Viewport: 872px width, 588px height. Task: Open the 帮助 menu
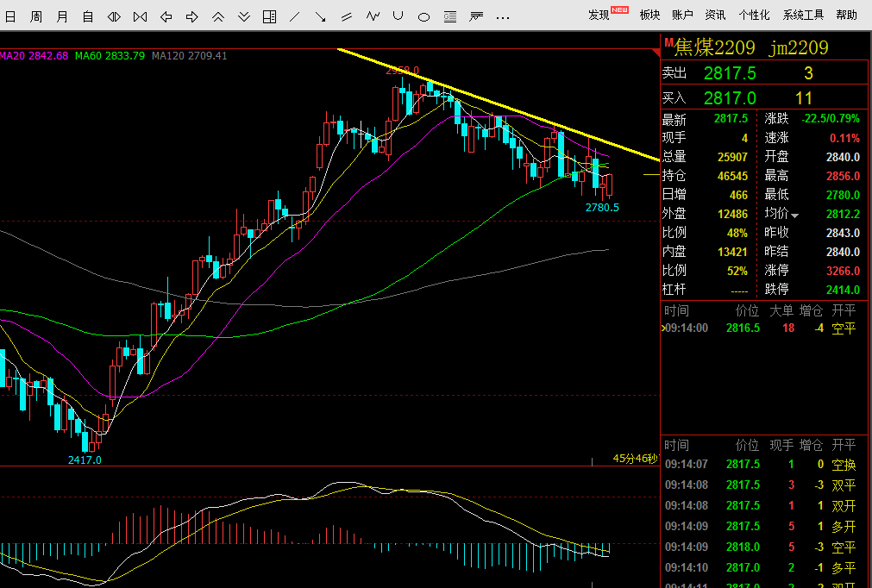(846, 15)
